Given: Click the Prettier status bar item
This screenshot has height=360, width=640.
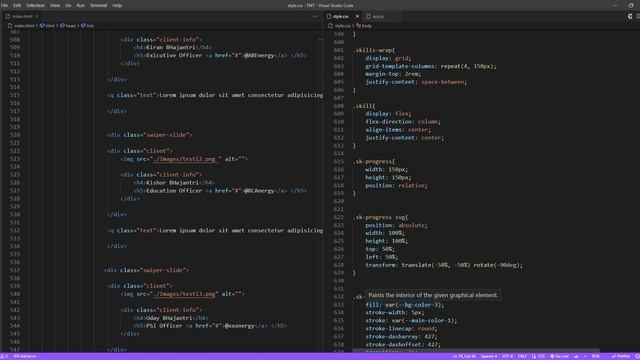Looking at the screenshot, I should click(x=620, y=356).
